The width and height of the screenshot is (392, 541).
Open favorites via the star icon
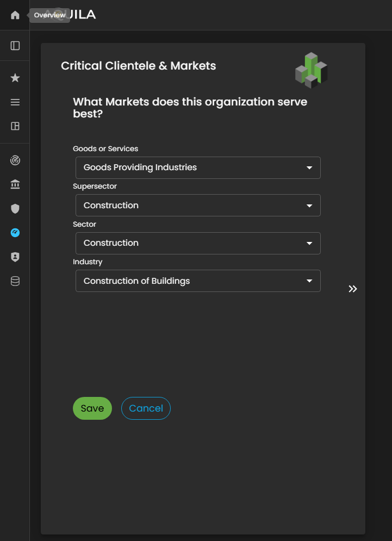pyautogui.click(x=15, y=78)
